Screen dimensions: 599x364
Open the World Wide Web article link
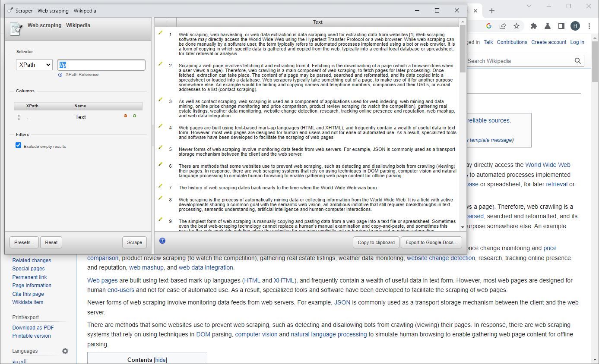tap(548, 165)
